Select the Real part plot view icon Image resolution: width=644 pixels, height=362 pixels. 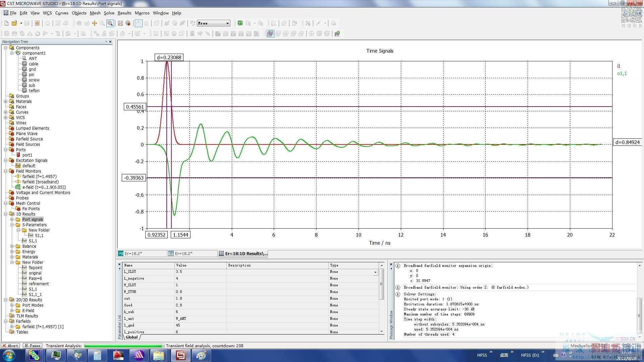click(270, 34)
